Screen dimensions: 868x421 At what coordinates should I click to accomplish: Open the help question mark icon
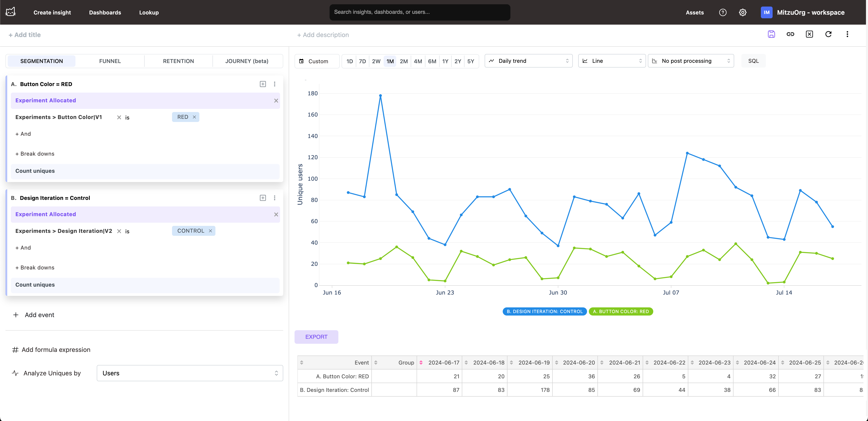(x=722, y=12)
